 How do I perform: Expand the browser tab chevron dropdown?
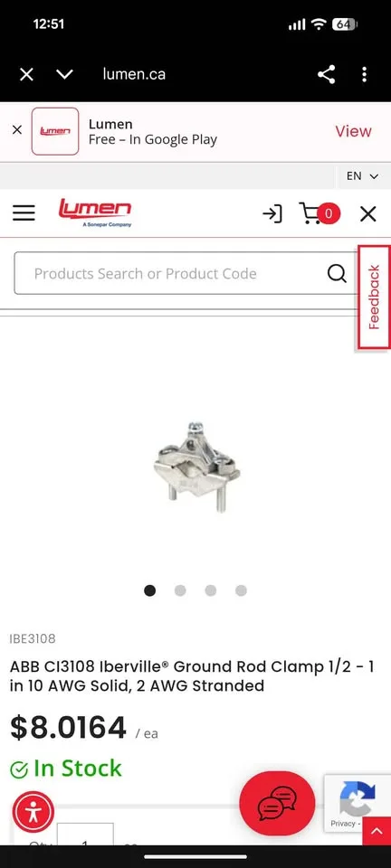(65, 74)
